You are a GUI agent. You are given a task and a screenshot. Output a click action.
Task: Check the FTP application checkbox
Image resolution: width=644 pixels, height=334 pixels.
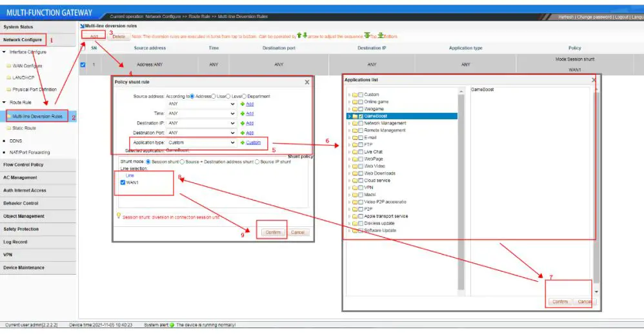[x=361, y=145]
